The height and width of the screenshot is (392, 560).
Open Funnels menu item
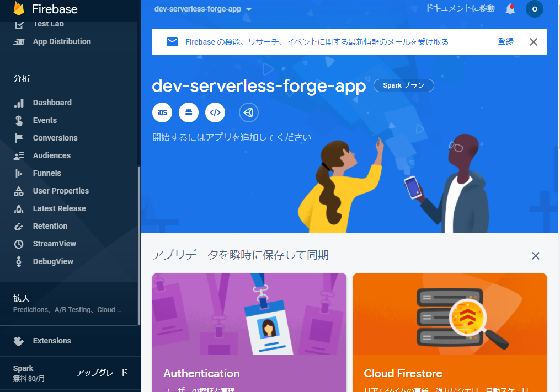tap(47, 173)
